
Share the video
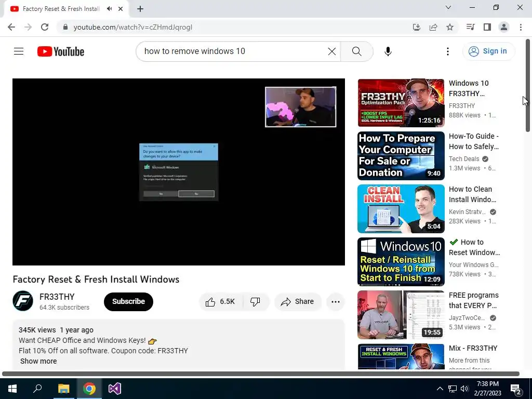tap(298, 302)
